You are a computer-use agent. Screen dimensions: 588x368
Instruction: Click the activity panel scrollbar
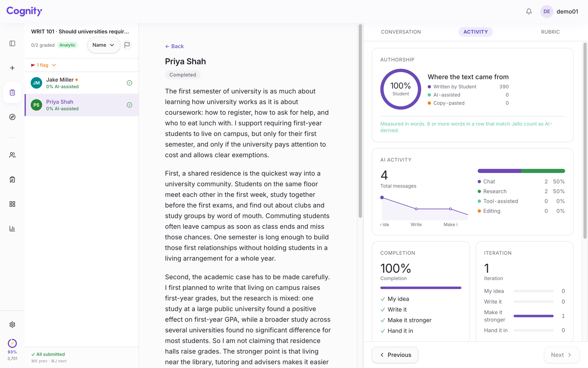pyautogui.click(x=585, y=141)
